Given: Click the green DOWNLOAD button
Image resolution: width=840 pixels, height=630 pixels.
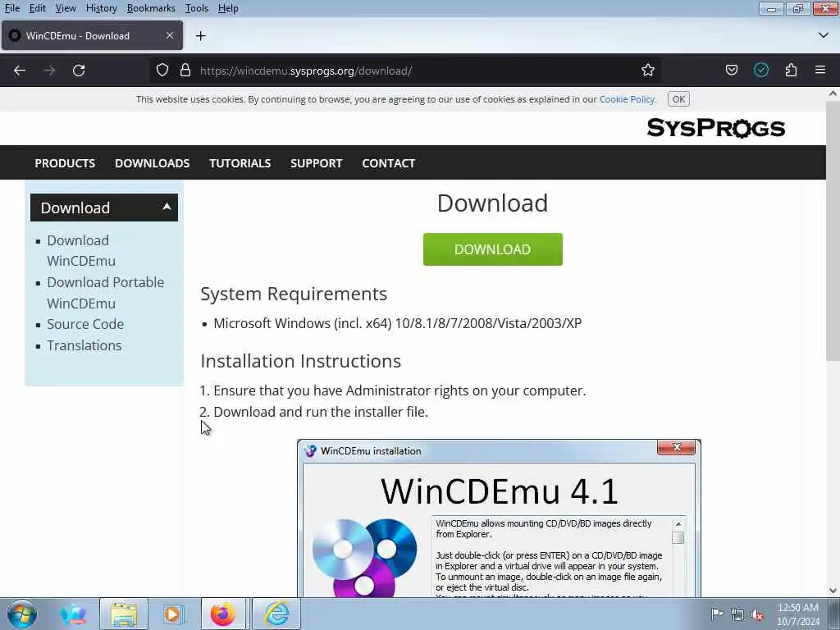Looking at the screenshot, I should tap(492, 249).
